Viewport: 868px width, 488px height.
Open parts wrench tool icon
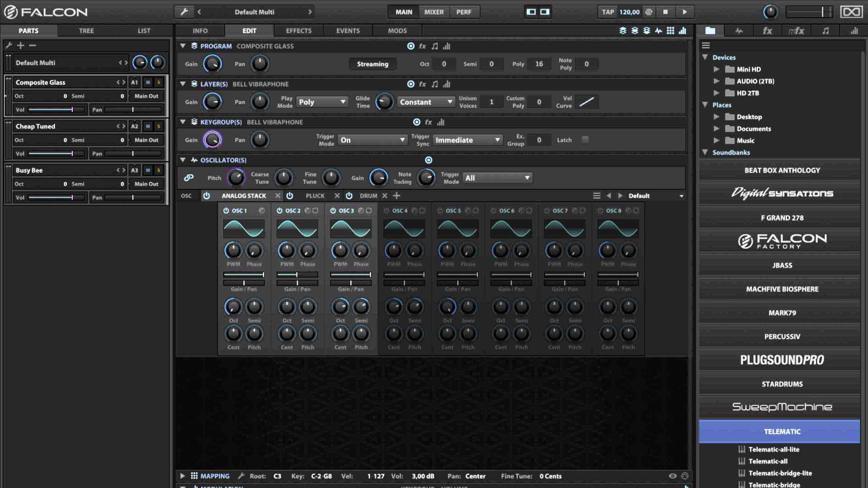coord(9,46)
